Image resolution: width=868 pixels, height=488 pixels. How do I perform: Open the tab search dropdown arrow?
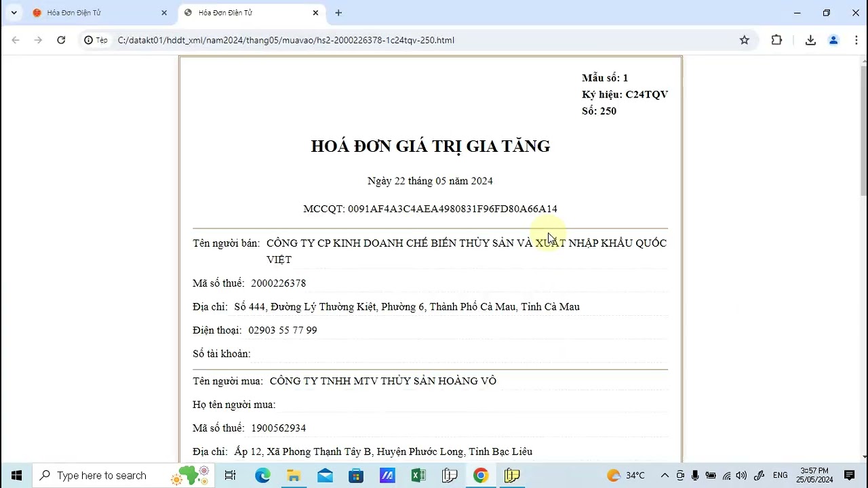click(x=14, y=13)
